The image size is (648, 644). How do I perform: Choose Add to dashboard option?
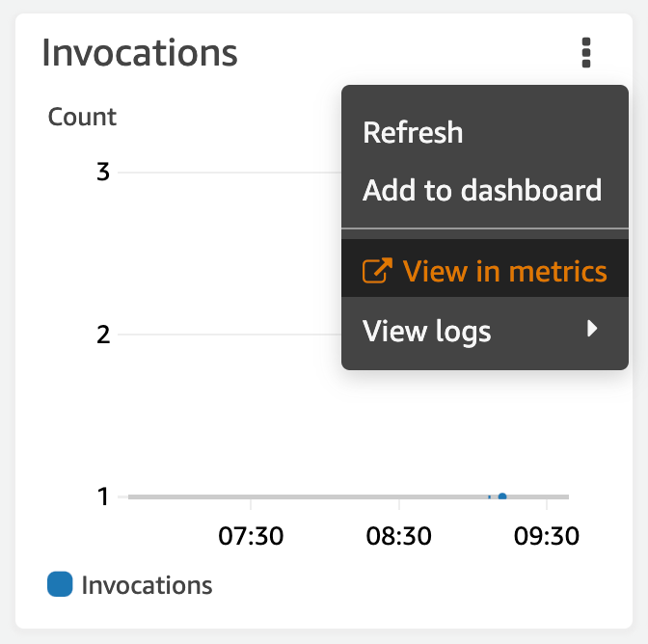(x=482, y=190)
